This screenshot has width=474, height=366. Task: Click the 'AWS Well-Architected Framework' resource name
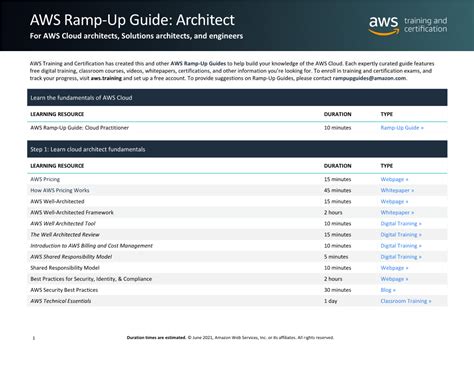[72, 212]
